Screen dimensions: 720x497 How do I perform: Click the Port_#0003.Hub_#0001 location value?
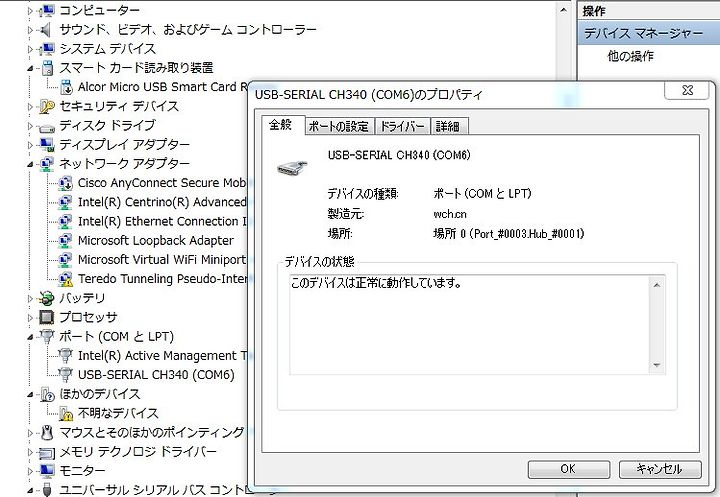[508, 234]
